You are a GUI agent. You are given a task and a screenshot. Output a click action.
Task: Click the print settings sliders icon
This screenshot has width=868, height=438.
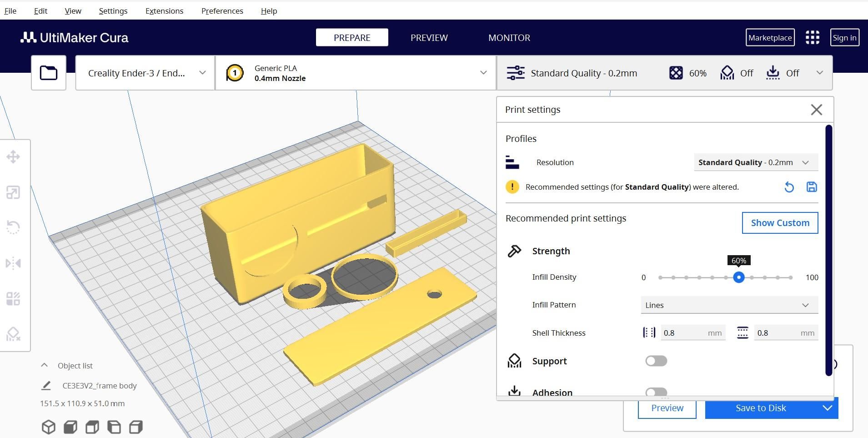(x=516, y=73)
